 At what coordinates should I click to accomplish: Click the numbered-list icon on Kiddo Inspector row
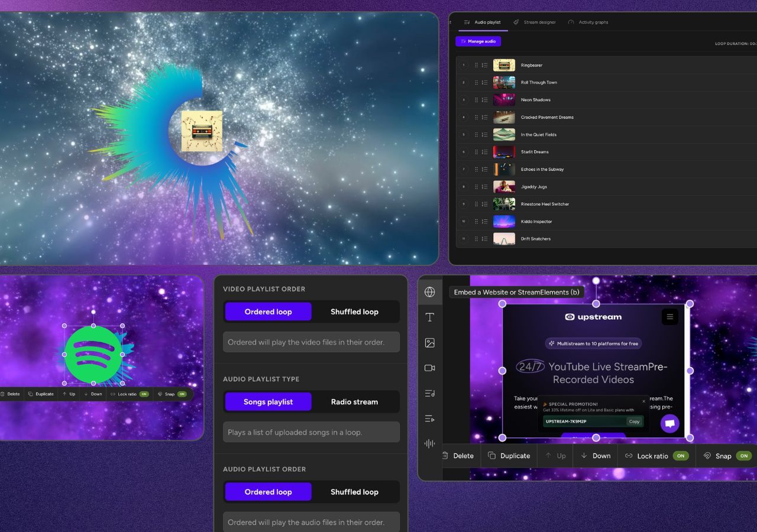[485, 222]
